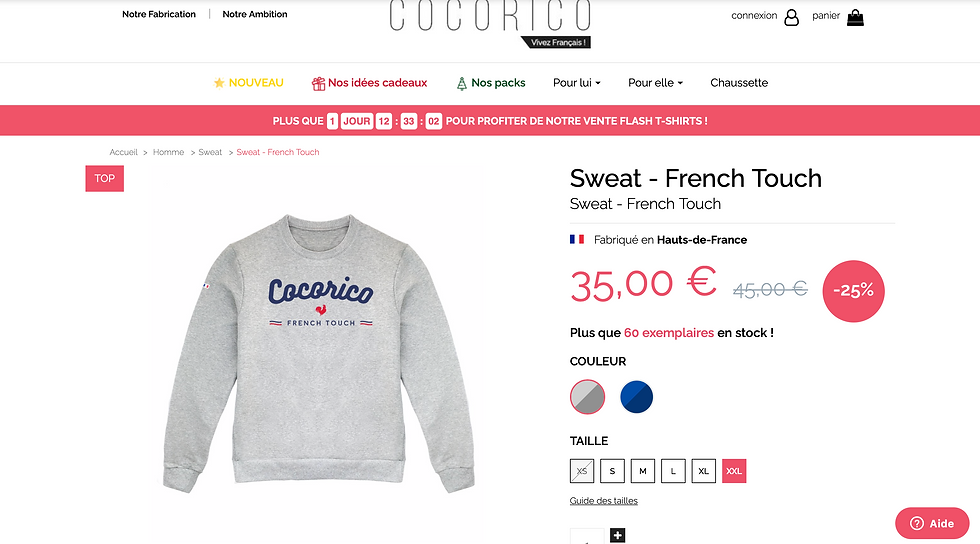Go to Notre Fabrication page

pyautogui.click(x=159, y=14)
